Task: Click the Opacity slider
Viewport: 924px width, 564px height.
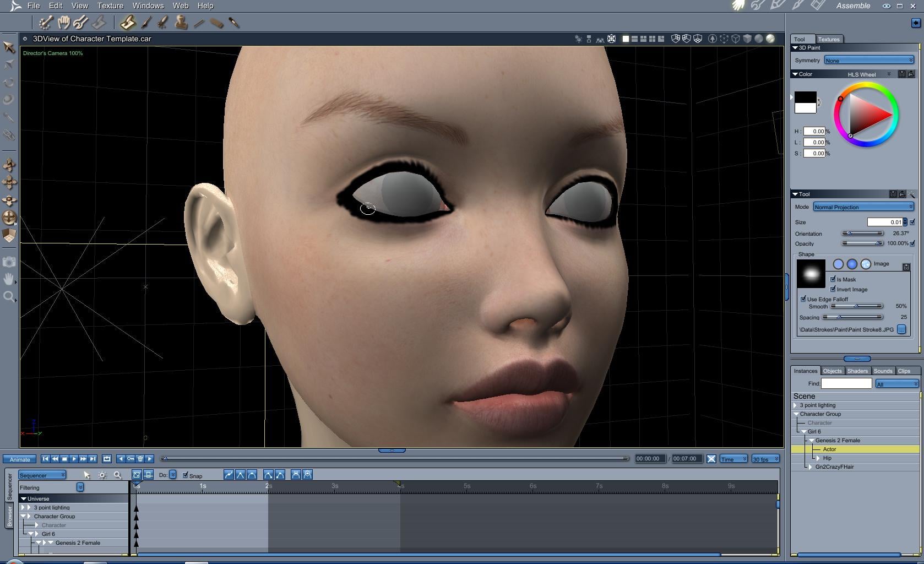Action: click(862, 243)
